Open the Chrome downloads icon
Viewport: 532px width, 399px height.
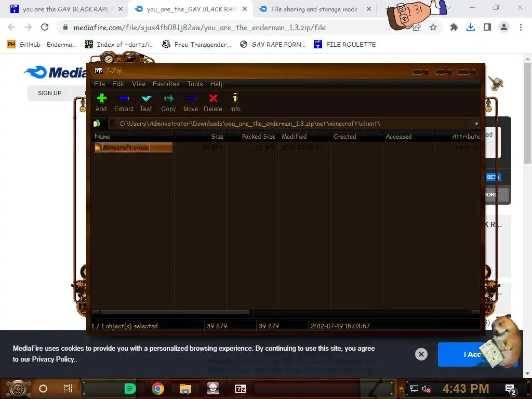pyautogui.click(x=471, y=28)
